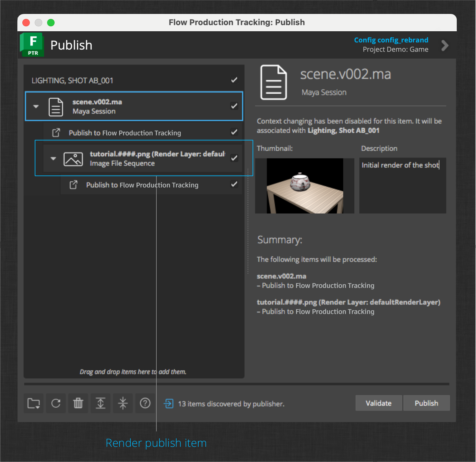Click the document icon of scene.v002.ma row
This screenshot has width=476, height=462.
coord(56,107)
